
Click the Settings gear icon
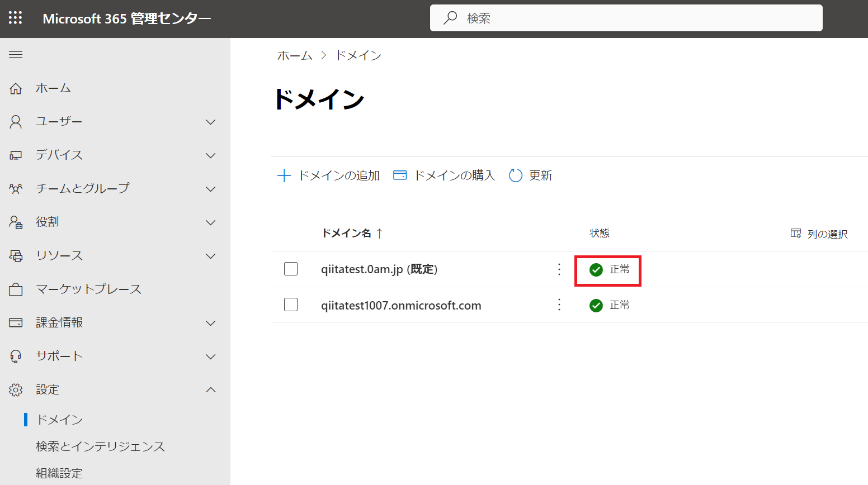[16, 390]
